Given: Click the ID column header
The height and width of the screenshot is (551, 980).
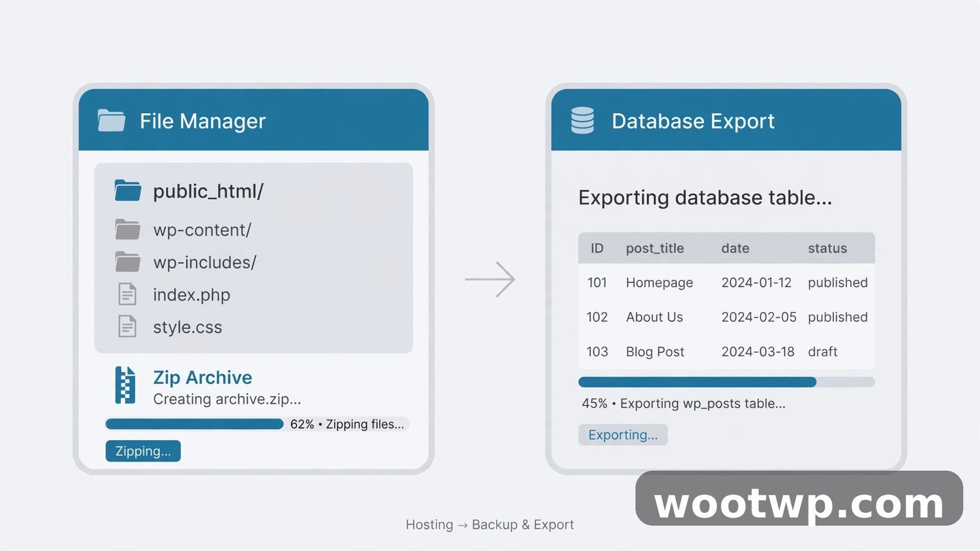Looking at the screenshot, I should tap(597, 249).
